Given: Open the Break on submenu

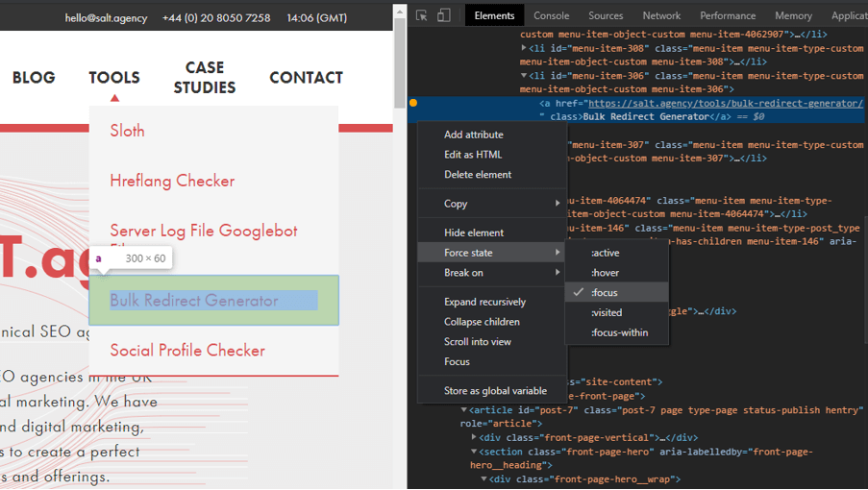Looking at the screenshot, I should [492, 273].
